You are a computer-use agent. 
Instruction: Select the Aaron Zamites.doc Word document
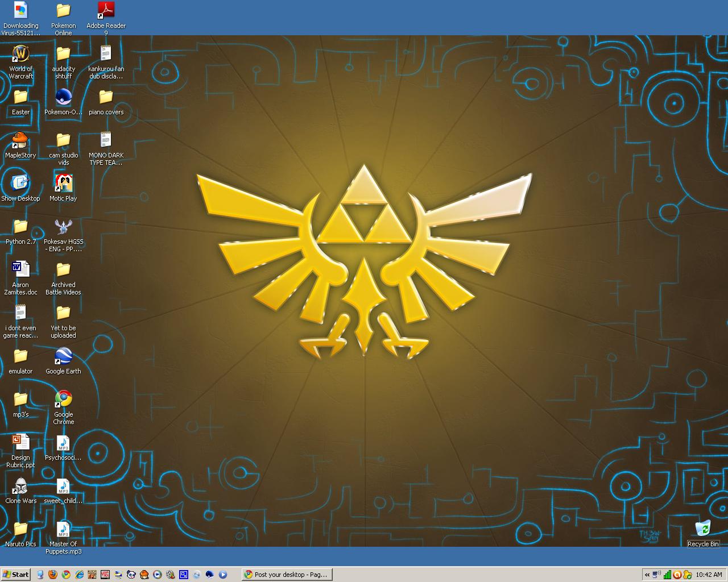pos(20,270)
